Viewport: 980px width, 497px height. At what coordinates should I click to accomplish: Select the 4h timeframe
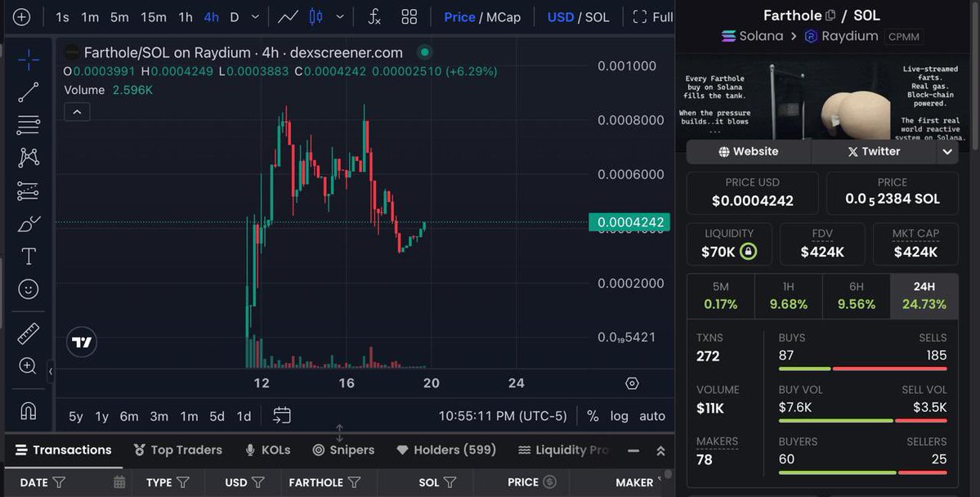(x=211, y=17)
